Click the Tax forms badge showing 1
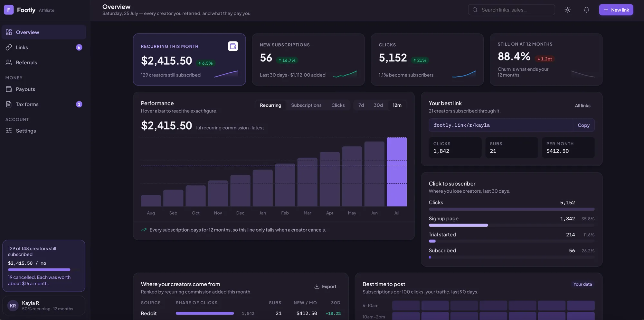The height and width of the screenshot is (320, 644). pos(79,104)
